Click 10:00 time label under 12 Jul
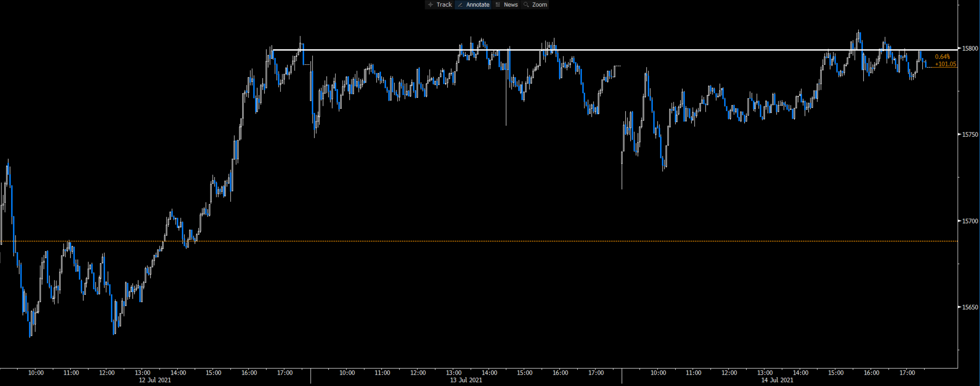 (x=36, y=373)
